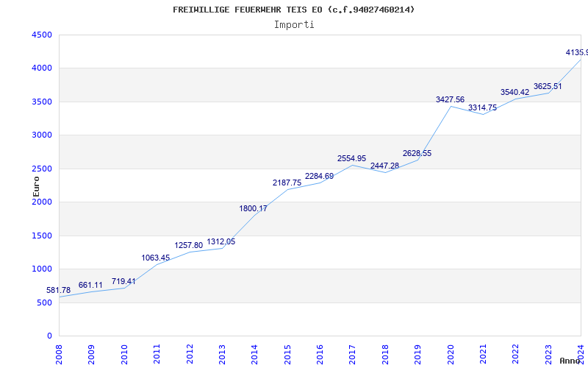Click the Anno x-axis label

point(571,361)
